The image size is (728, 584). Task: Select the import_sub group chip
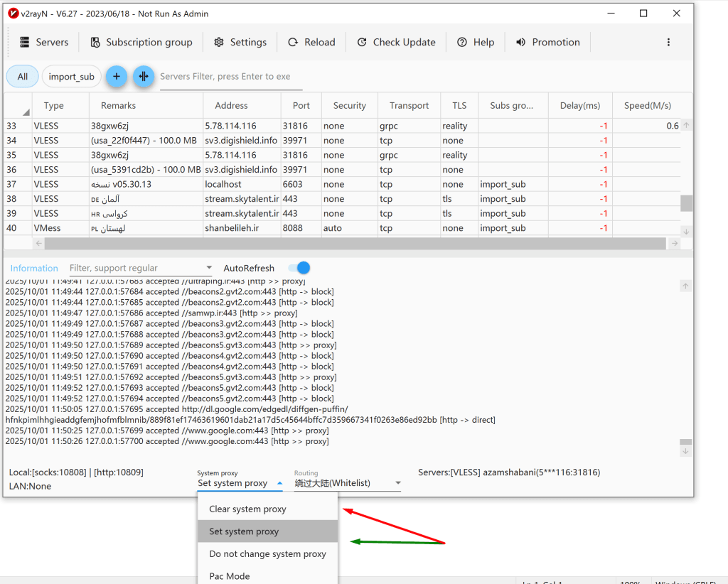71,76
